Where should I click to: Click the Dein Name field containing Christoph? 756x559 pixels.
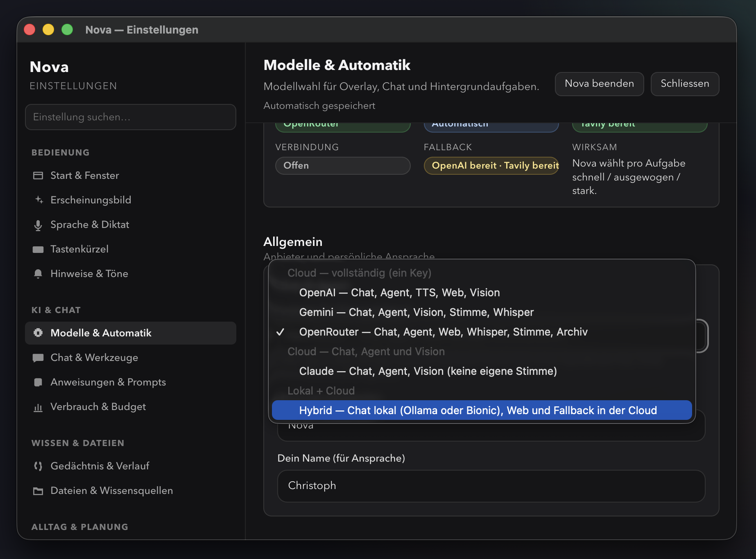(x=491, y=486)
